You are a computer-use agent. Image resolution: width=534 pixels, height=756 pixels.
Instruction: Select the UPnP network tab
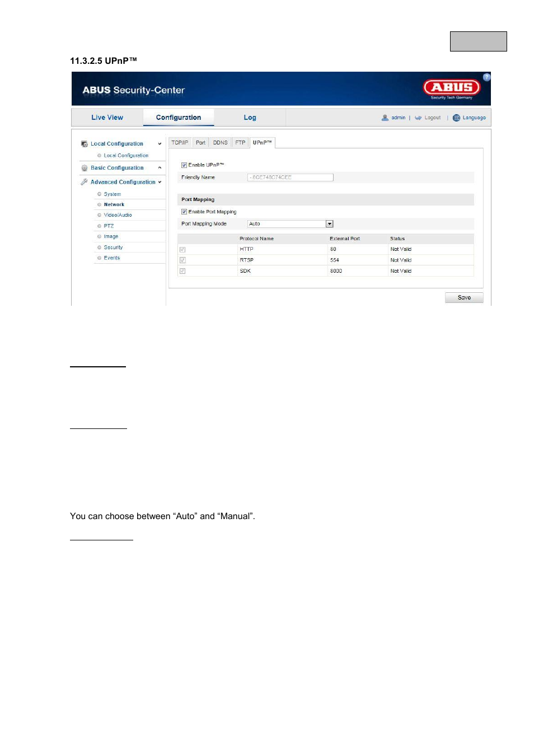262,143
